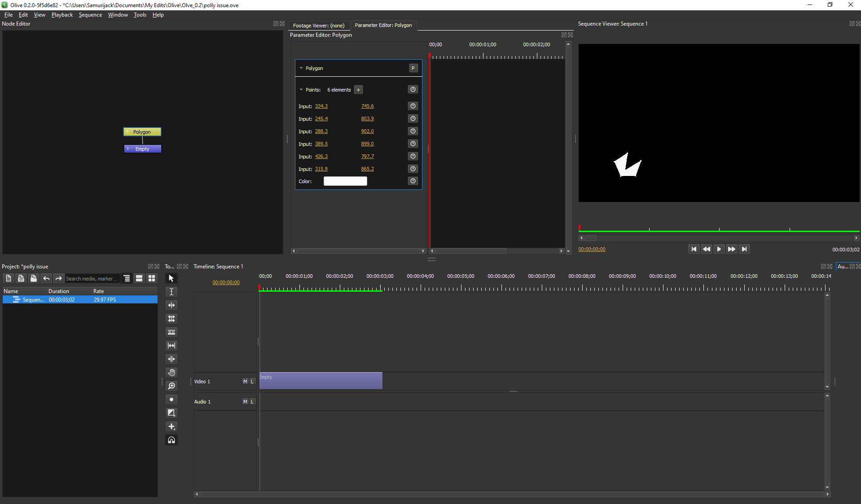861x504 pixels.
Task: Play the sequence in viewer
Action: point(719,249)
